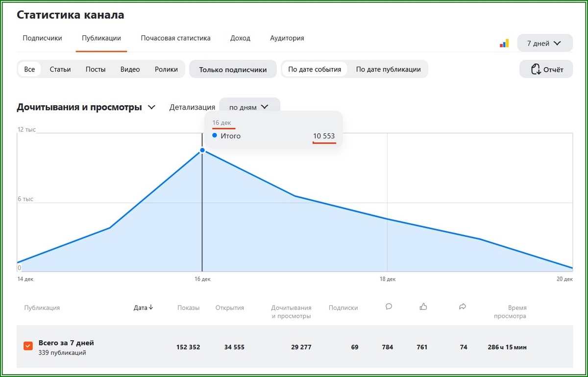Click the likes thumbs-up column header

(423, 306)
